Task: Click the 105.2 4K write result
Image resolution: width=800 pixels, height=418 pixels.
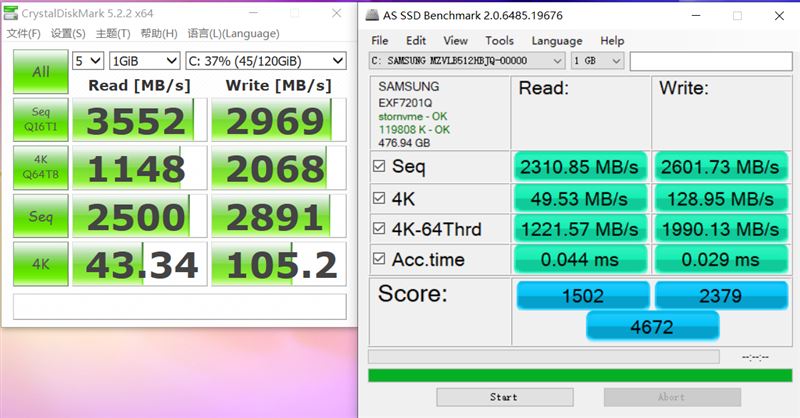Action: point(279,264)
